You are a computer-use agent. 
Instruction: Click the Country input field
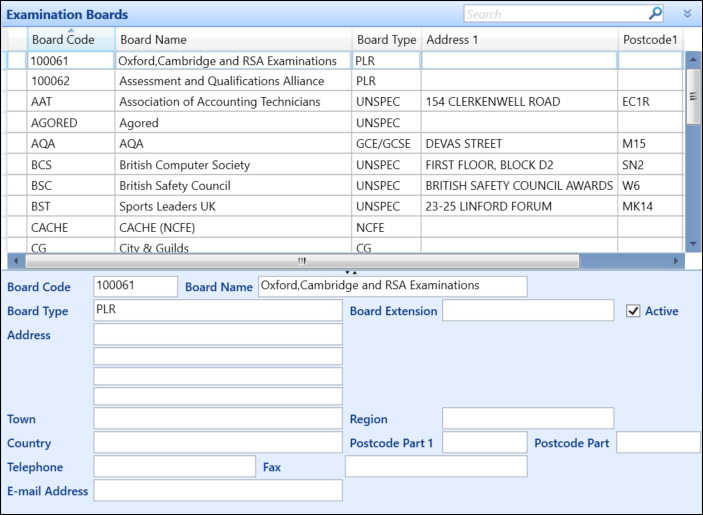(x=218, y=442)
